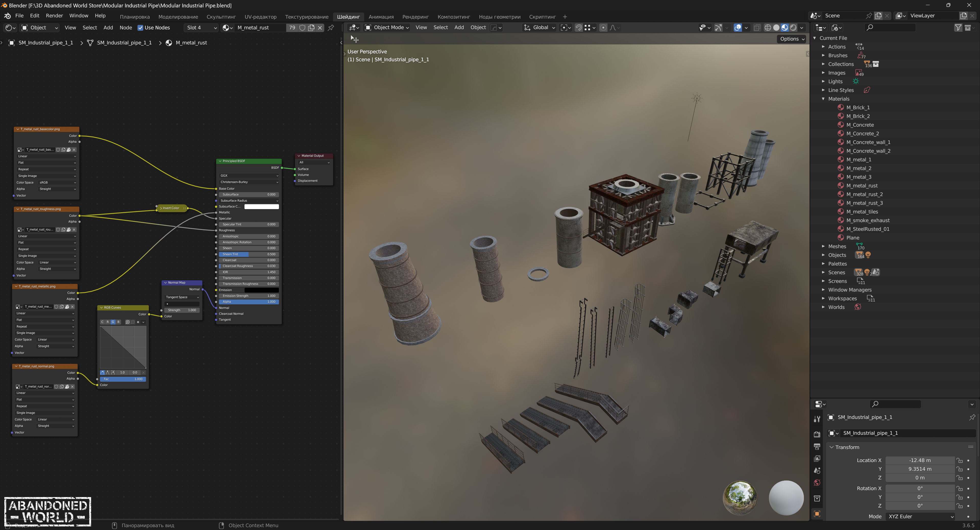
Task: Pin the properties editor context
Action: [x=972, y=417]
